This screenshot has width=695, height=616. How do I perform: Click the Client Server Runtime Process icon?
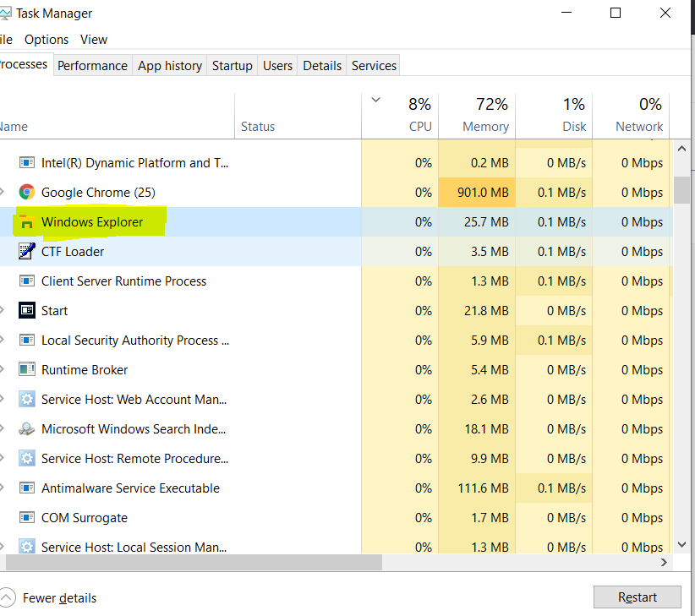pyautogui.click(x=26, y=281)
